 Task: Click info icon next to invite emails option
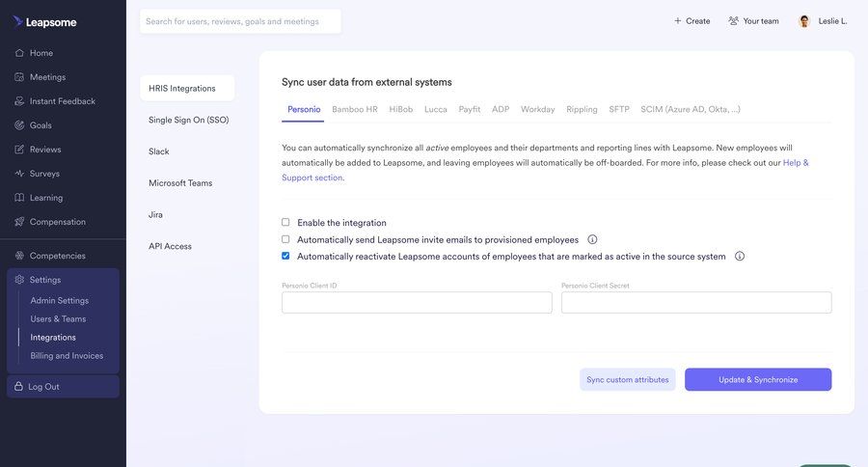592,239
